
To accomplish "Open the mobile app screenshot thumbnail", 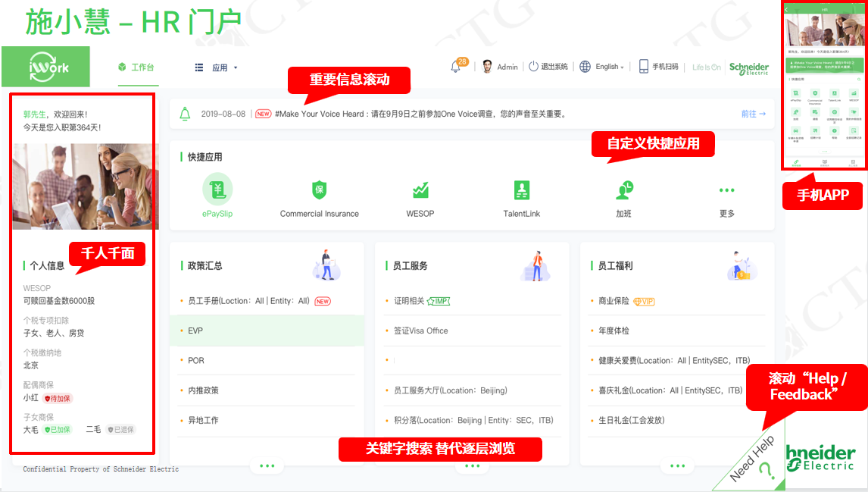I will 824,86.
